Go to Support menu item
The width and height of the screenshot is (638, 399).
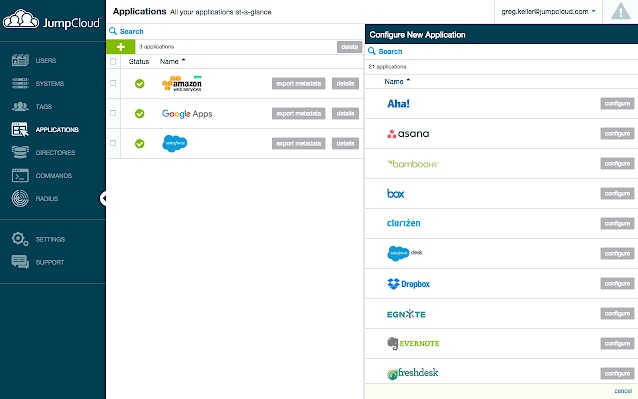pyautogui.click(x=50, y=262)
